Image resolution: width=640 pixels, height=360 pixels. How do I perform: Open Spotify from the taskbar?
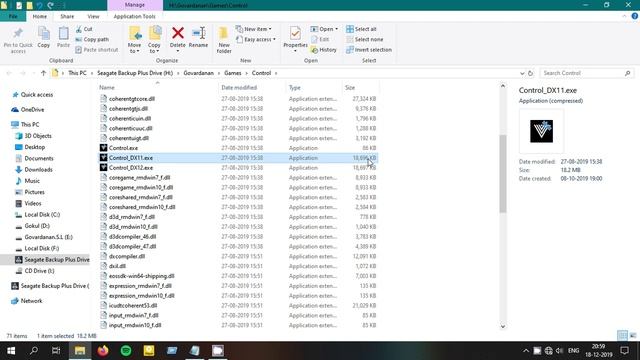(x=126, y=351)
